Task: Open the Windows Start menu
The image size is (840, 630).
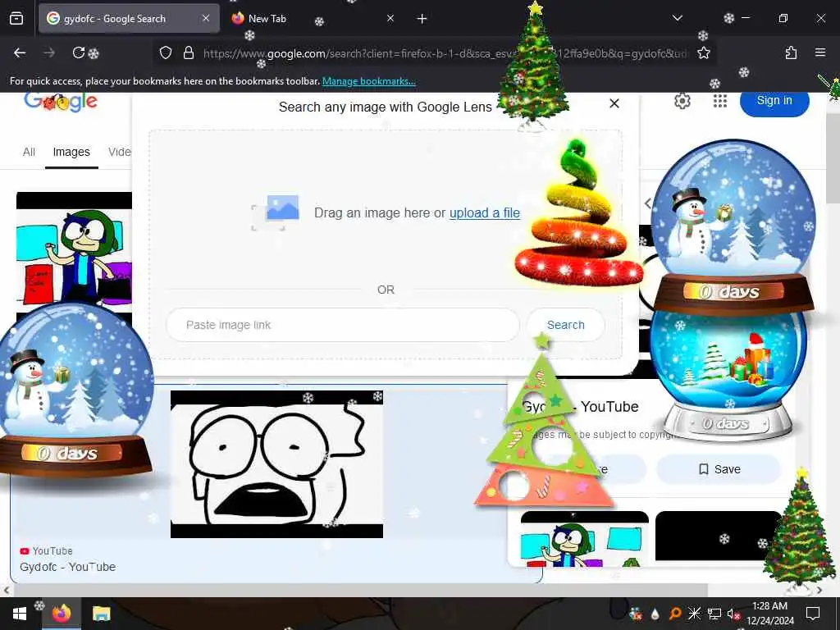Action: point(20,614)
